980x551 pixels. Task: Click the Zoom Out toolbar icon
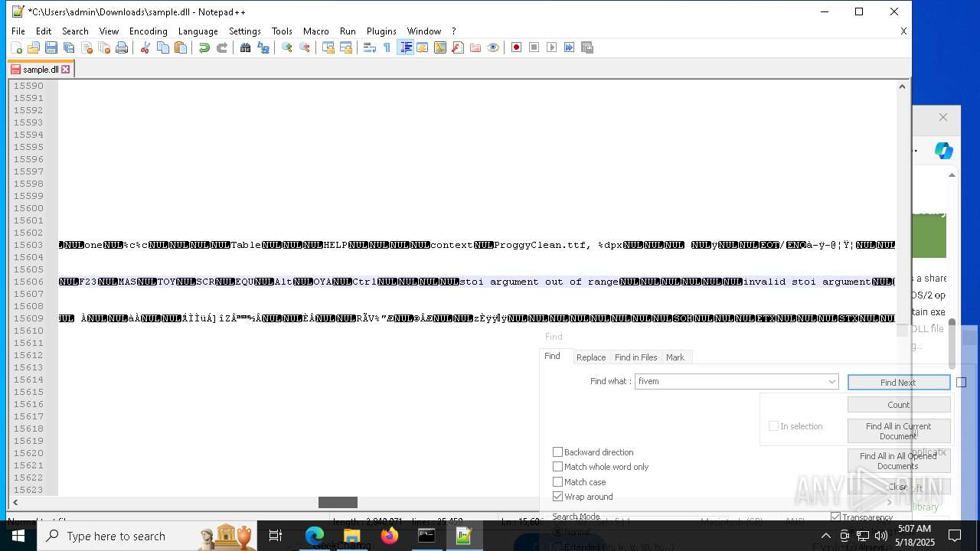305,47
